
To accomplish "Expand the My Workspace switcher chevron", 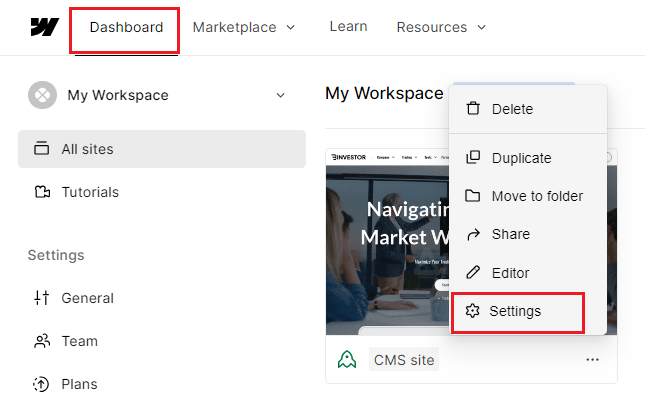I will pyautogui.click(x=281, y=95).
